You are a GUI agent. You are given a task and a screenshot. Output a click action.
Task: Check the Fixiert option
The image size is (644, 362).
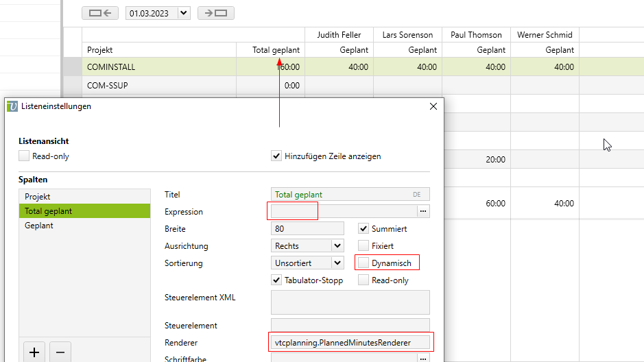363,246
